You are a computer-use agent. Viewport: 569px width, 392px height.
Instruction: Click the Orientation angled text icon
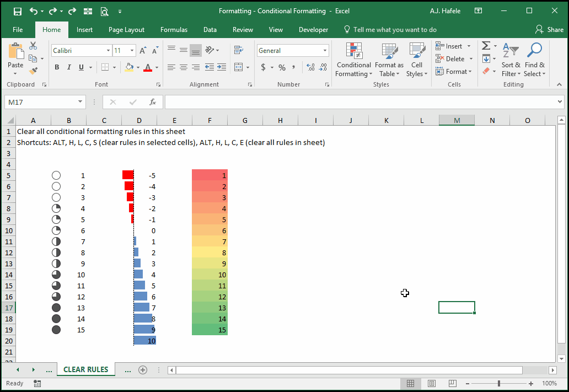tap(210, 50)
